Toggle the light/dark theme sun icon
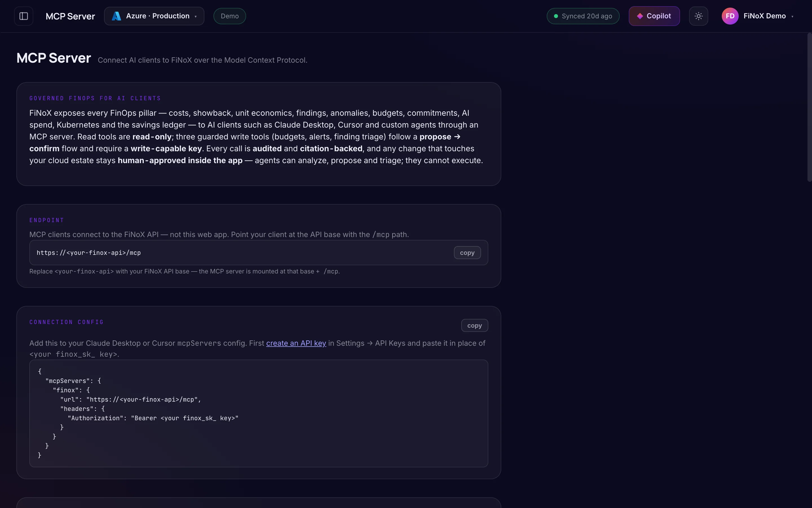 698,16
